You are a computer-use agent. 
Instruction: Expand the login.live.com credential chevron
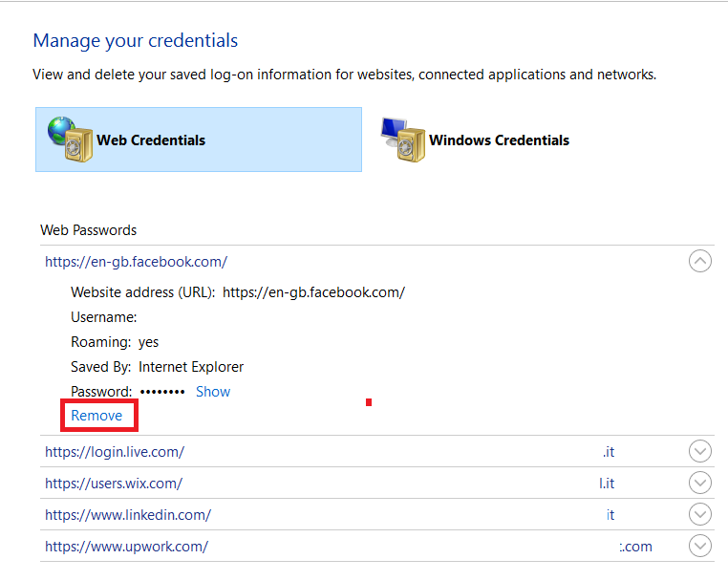coord(700,451)
